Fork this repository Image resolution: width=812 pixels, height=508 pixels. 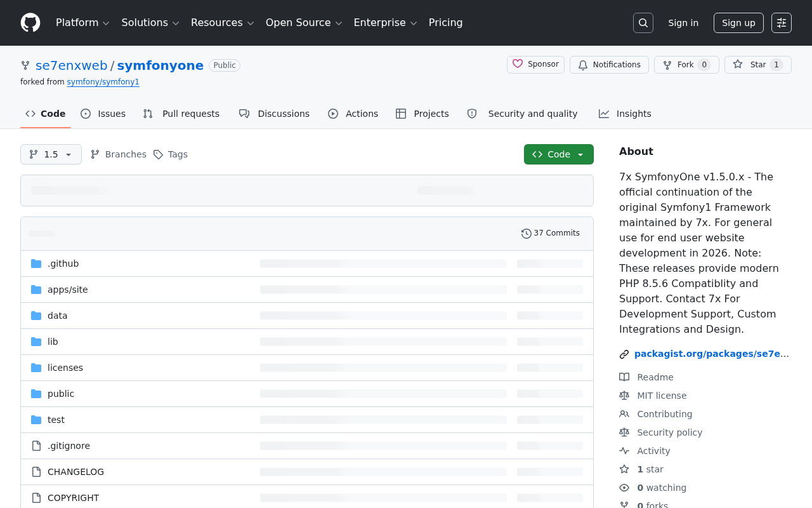[686, 65]
